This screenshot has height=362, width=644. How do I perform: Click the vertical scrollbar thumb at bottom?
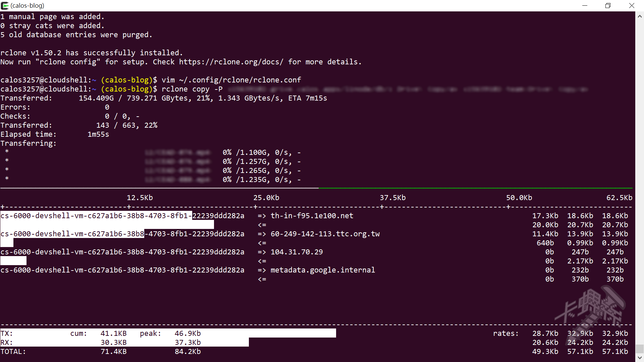pyautogui.click(x=640, y=349)
